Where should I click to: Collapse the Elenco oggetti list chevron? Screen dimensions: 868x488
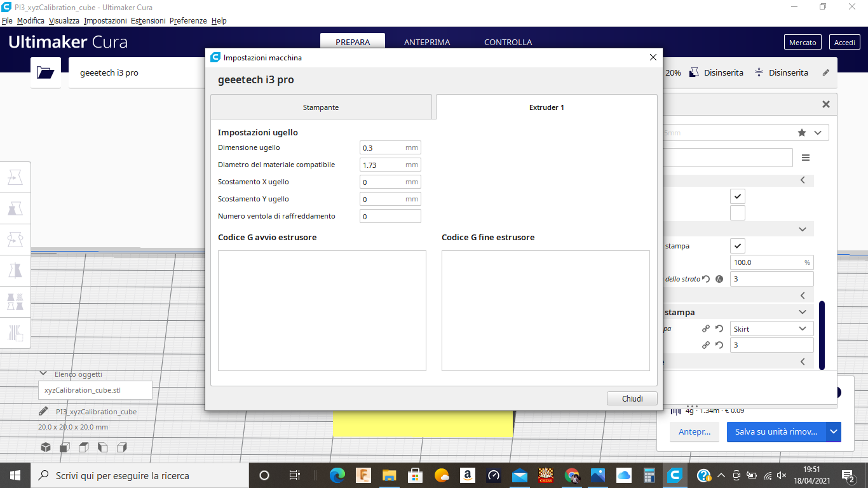[x=43, y=374]
